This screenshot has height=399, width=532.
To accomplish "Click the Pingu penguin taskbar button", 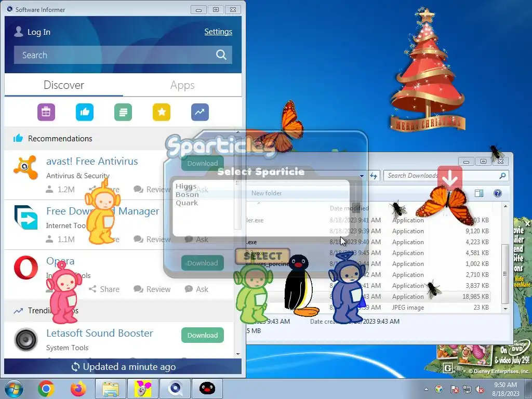I will (207, 389).
